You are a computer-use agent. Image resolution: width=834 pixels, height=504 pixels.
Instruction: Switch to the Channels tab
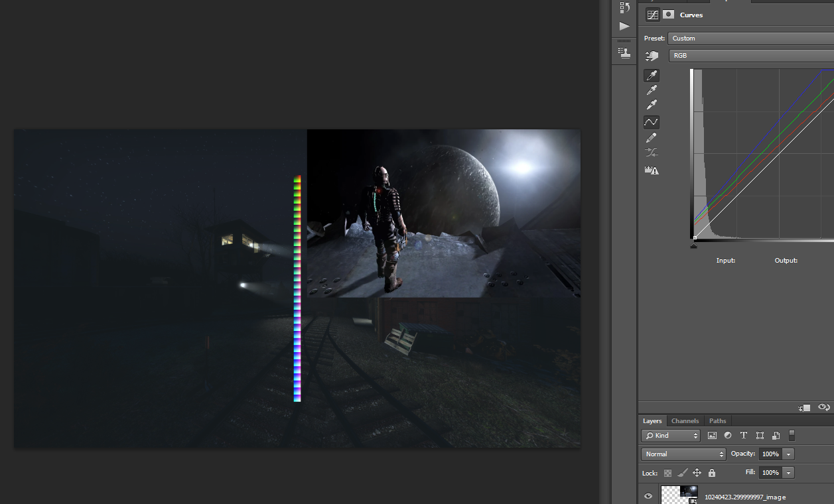(685, 421)
